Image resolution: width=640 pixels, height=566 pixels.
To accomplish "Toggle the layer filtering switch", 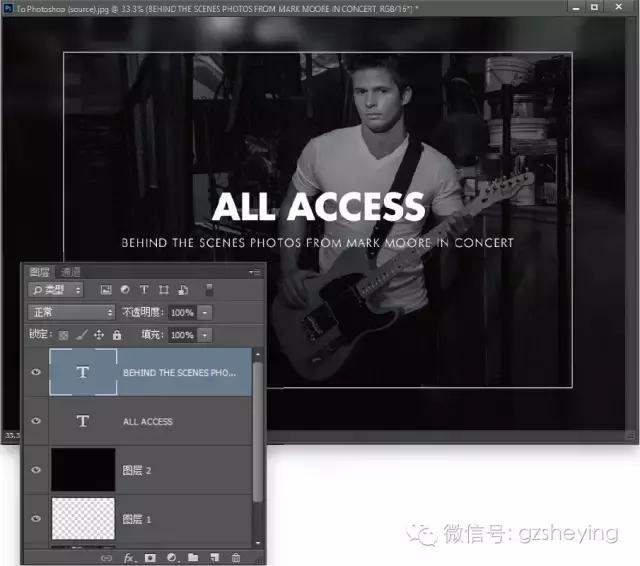I will [x=209, y=290].
